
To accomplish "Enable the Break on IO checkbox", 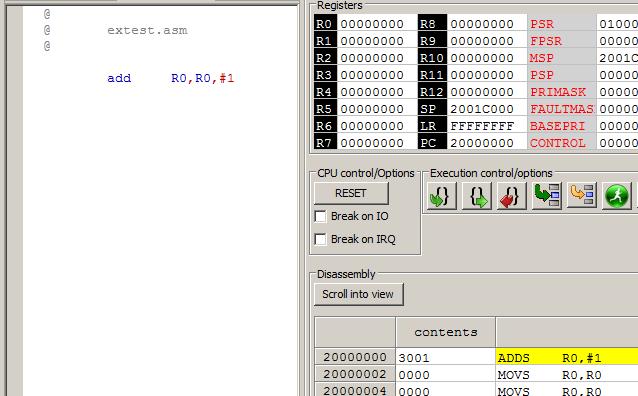I will pyautogui.click(x=321, y=216).
